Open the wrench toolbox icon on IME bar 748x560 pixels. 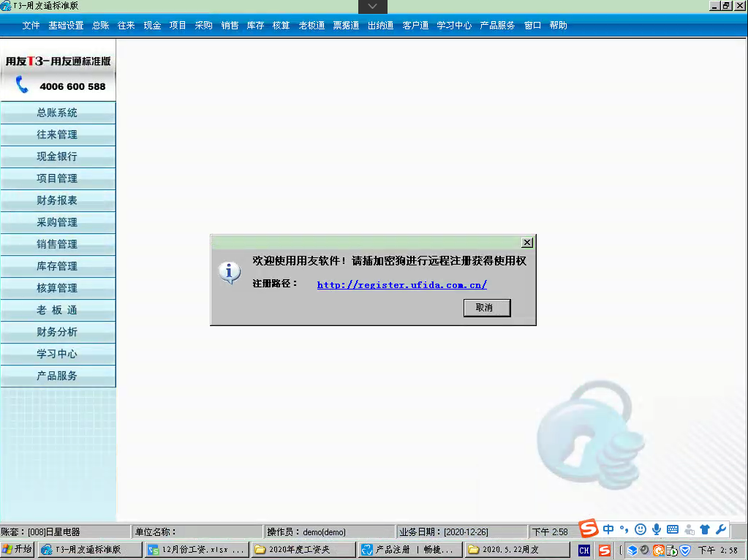click(x=721, y=529)
